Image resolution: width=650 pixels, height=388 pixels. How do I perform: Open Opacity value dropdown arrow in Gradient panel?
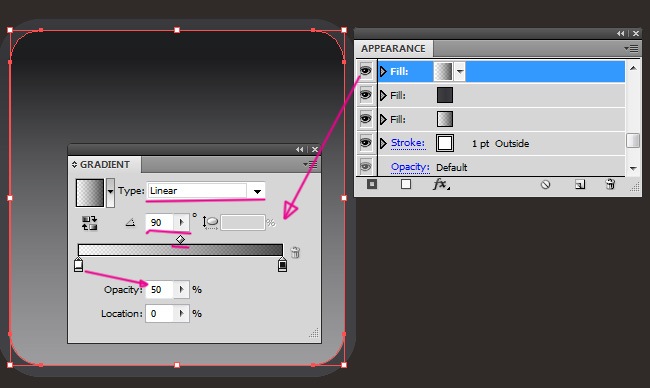pos(182,289)
